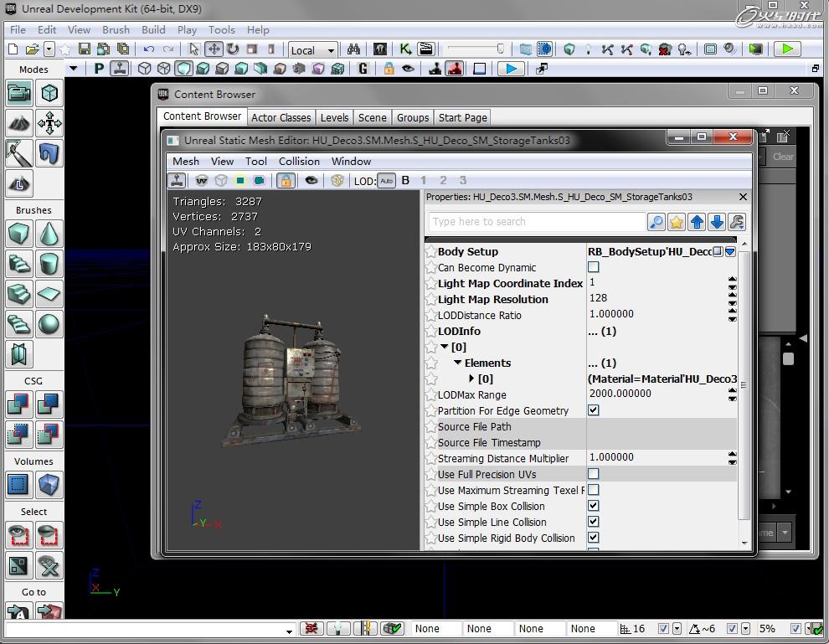
Task: Toggle Use Simple Rigid Body Collision checkbox
Action: [594, 537]
